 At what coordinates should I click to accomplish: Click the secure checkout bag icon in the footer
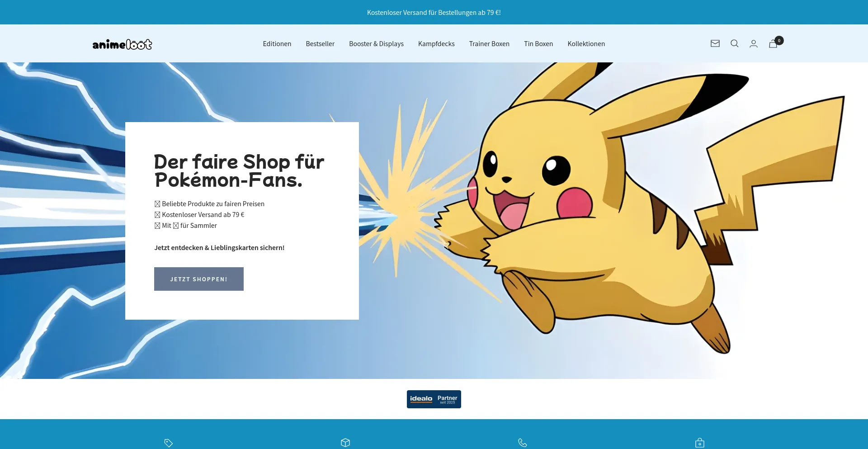[699, 443]
